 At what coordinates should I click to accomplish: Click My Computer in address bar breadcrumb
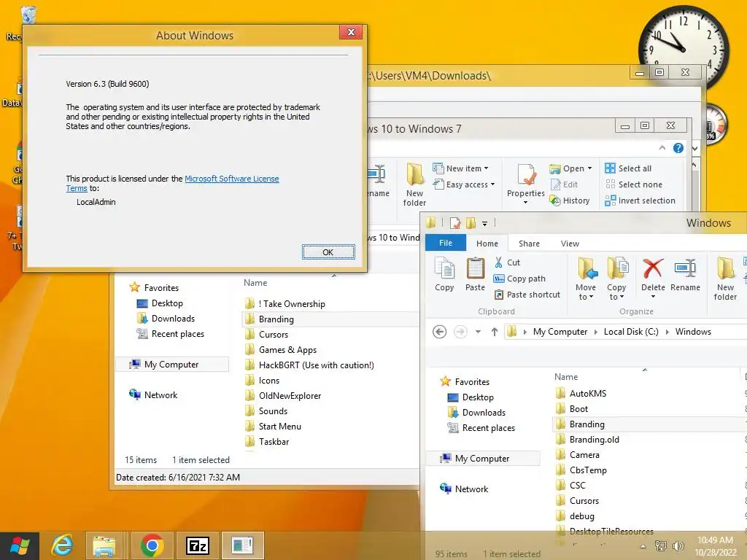pyautogui.click(x=560, y=332)
